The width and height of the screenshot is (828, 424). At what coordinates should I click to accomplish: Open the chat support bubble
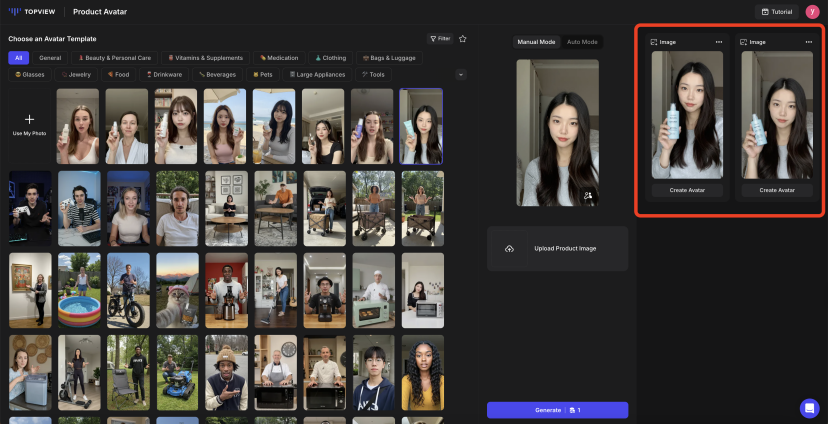pos(809,408)
